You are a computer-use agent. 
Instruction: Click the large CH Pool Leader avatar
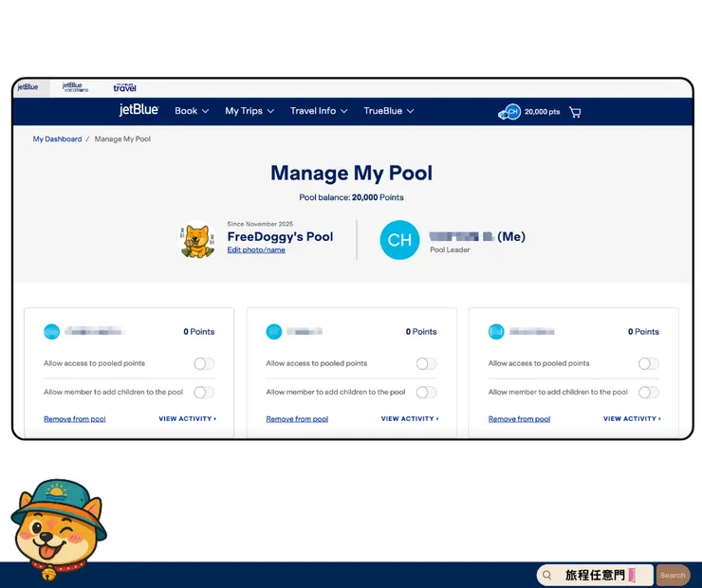399,240
